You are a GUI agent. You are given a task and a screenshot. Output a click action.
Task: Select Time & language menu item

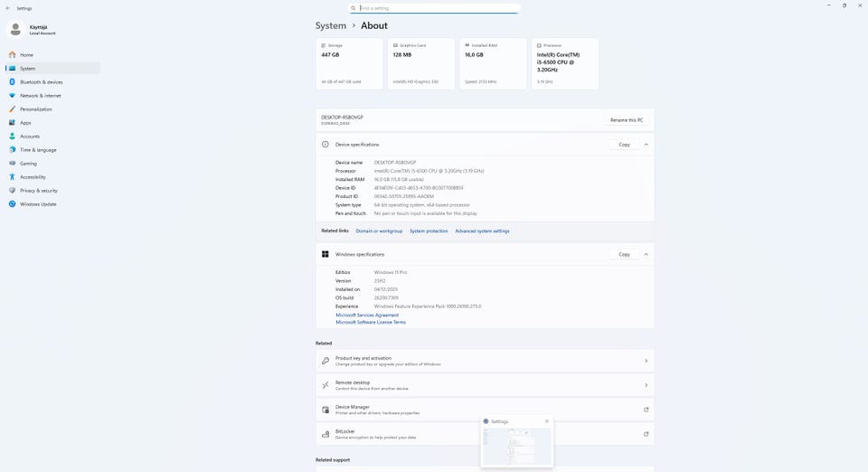(38, 150)
